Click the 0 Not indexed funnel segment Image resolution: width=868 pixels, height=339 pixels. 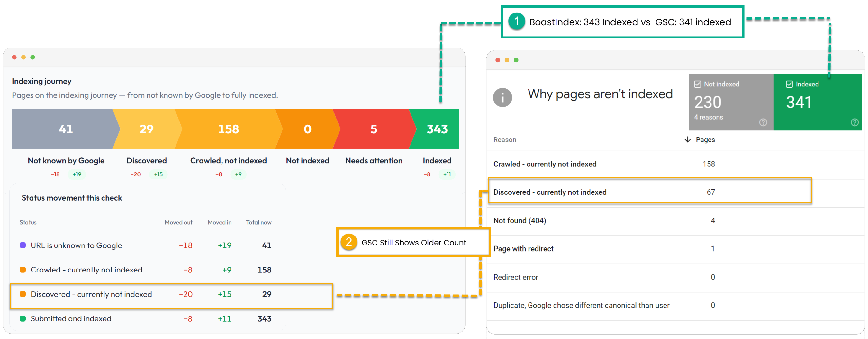click(307, 129)
